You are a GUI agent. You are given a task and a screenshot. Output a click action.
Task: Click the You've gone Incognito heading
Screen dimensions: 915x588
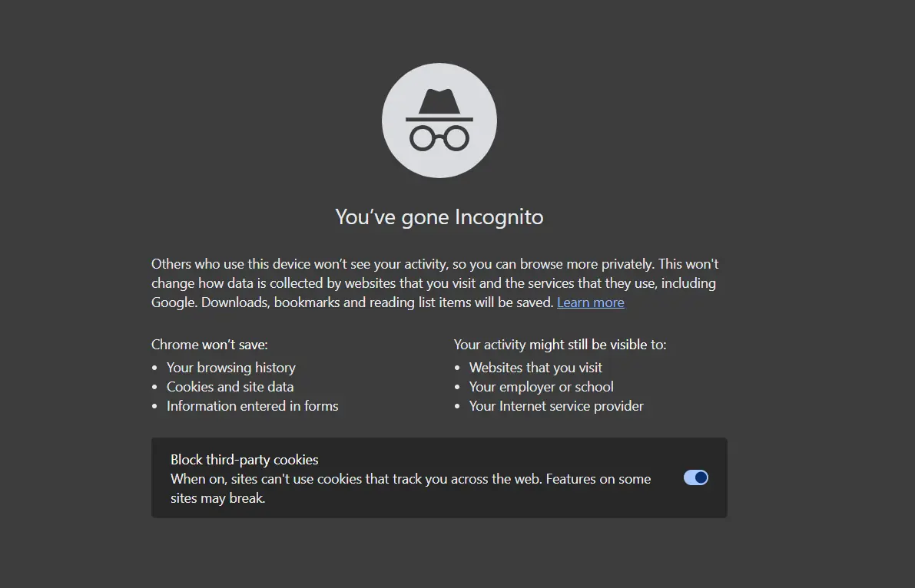tap(439, 217)
